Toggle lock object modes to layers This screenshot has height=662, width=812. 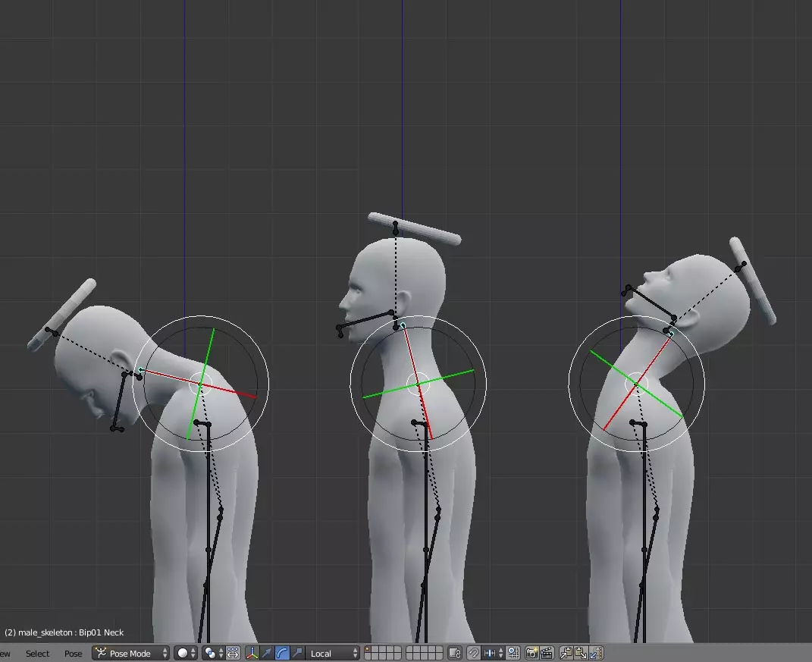click(455, 653)
